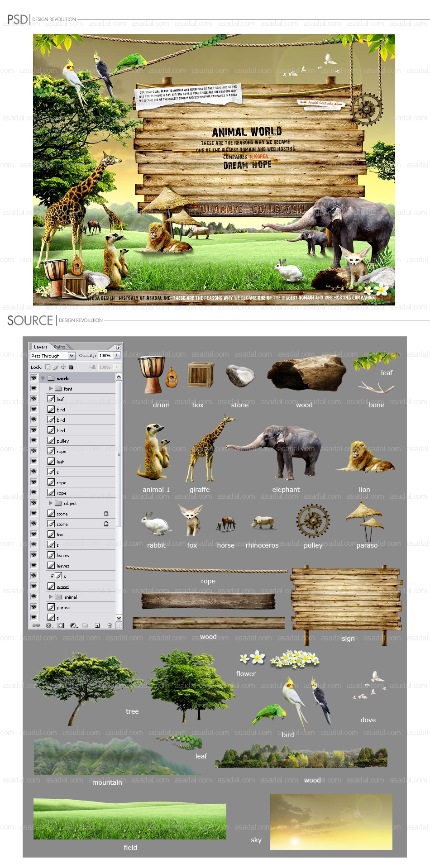Click the lock all padlock icon
Viewport: 430px width, 868px height.
[71, 367]
